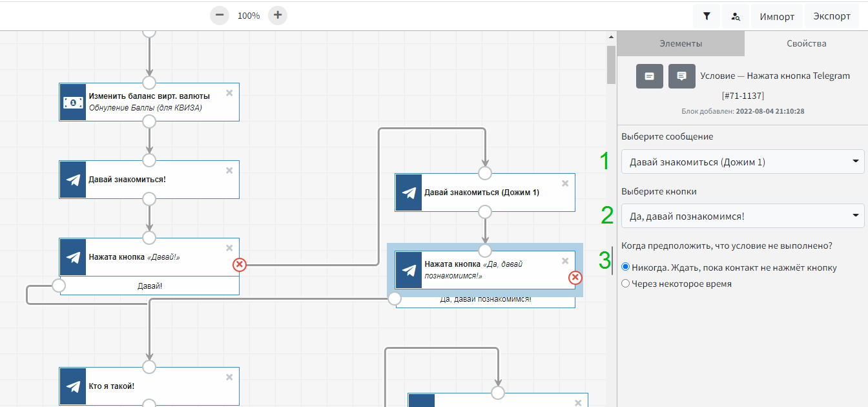Click the «Импорт» button
868x407 pixels.
pos(777,16)
